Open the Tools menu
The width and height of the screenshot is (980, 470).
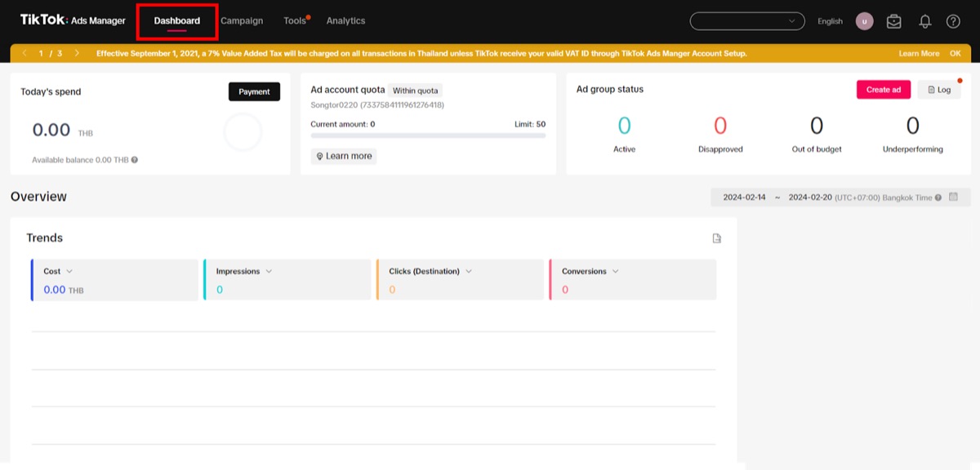point(295,21)
